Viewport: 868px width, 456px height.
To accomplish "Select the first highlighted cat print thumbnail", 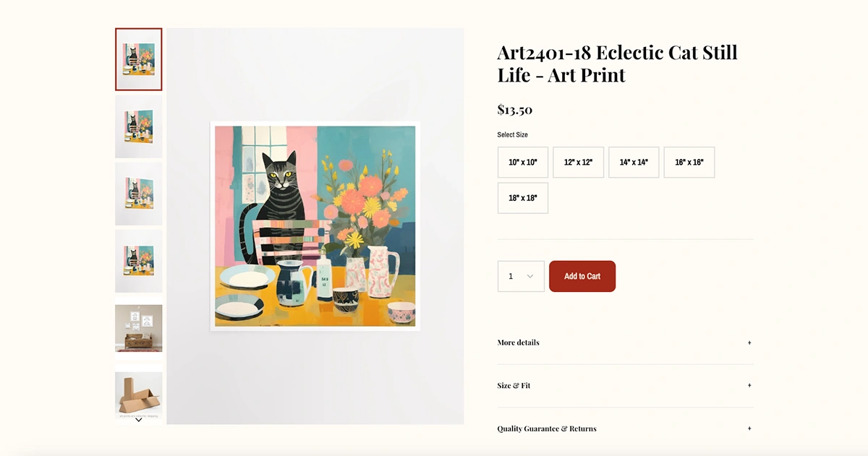I will pyautogui.click(x=139, y=59).
